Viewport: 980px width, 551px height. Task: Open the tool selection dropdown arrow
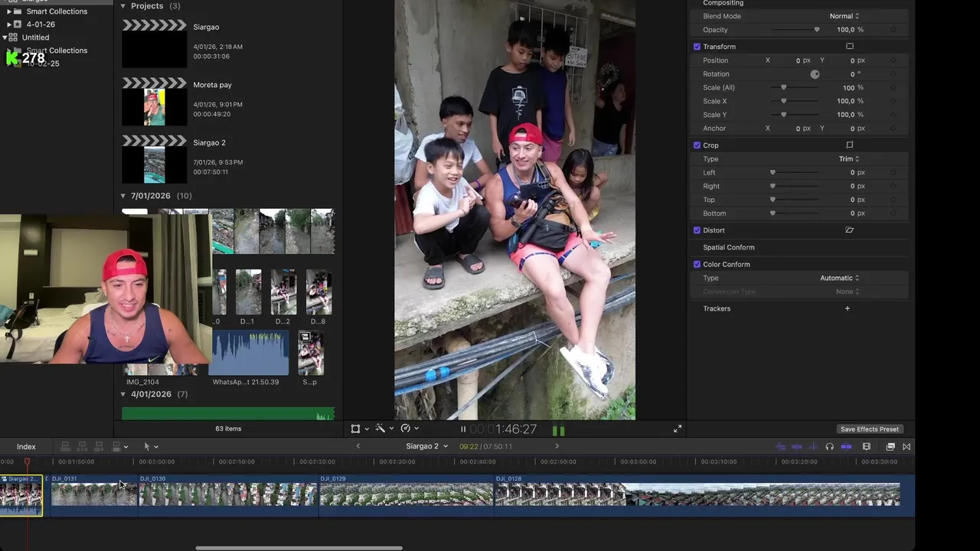pyautogui.click(x=156, y=447)
